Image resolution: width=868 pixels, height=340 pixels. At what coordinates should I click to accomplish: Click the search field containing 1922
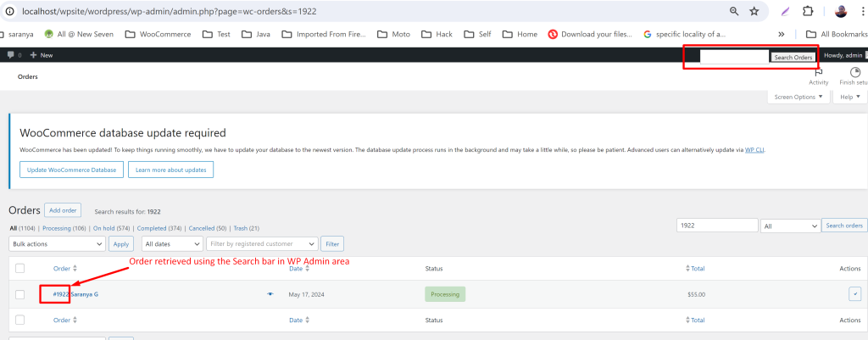[x=717, y=226]
